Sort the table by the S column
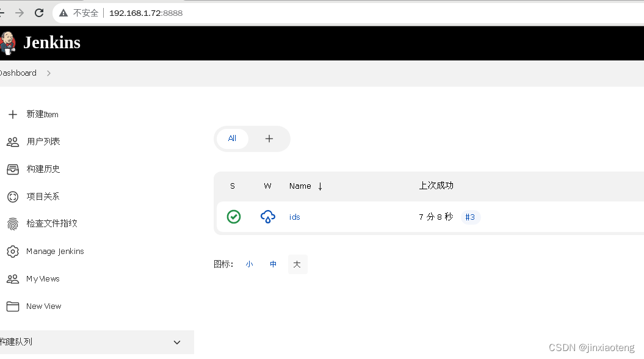Screen dimensions: 644x359 pos(233,186)
